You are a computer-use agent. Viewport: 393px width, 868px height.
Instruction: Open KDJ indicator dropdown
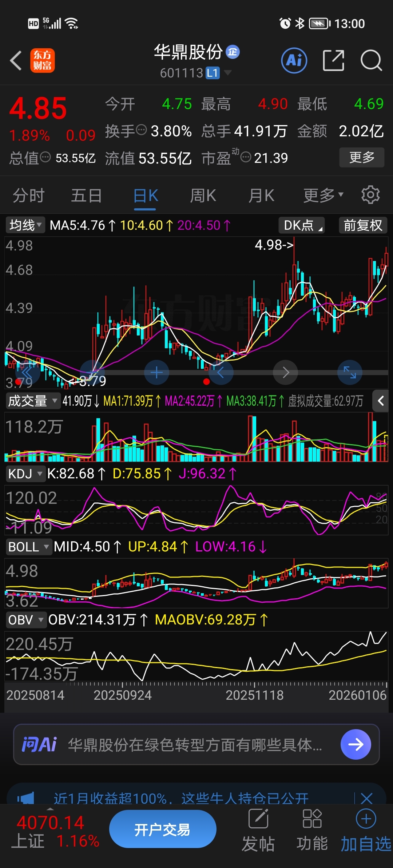25,474
